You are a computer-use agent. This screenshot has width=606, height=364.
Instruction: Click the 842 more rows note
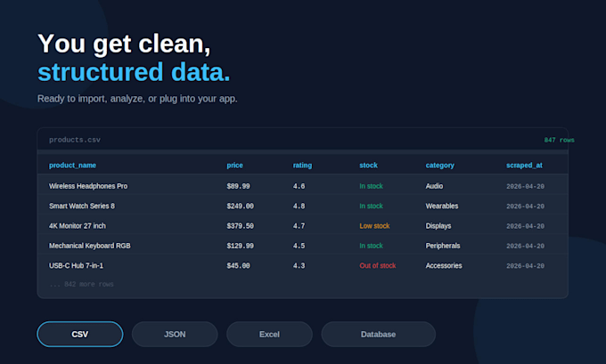coord(81,285)
